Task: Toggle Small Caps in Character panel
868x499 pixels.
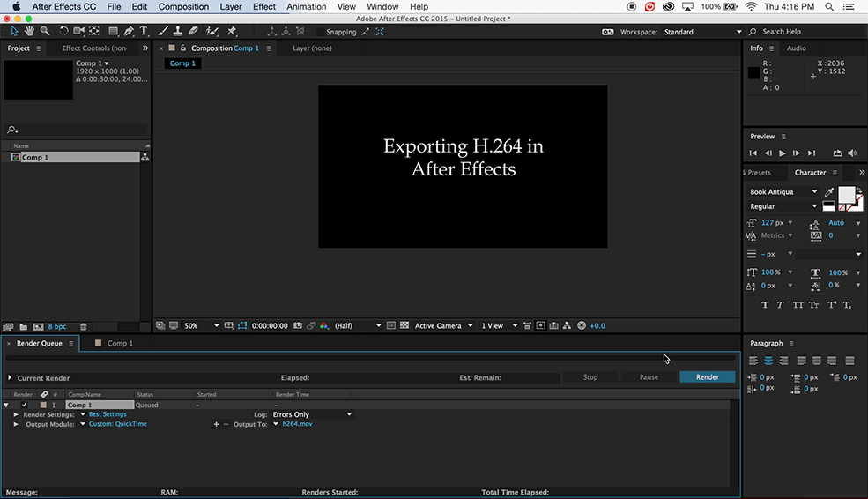Action: click(813, 305)
